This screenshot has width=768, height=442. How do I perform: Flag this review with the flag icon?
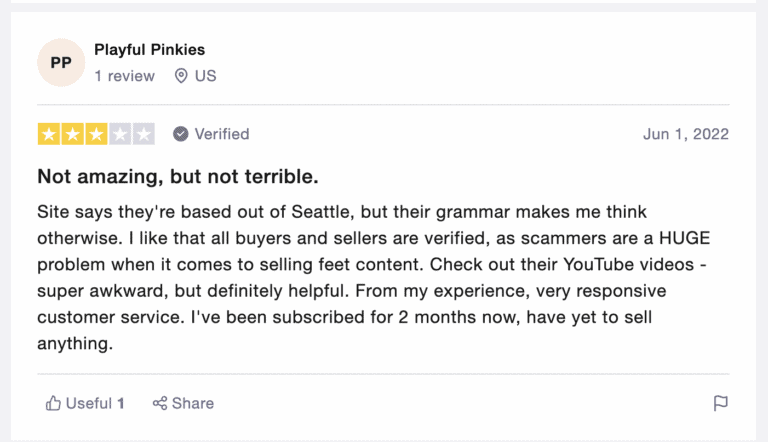pyautogui.click(x=720, y=403)
